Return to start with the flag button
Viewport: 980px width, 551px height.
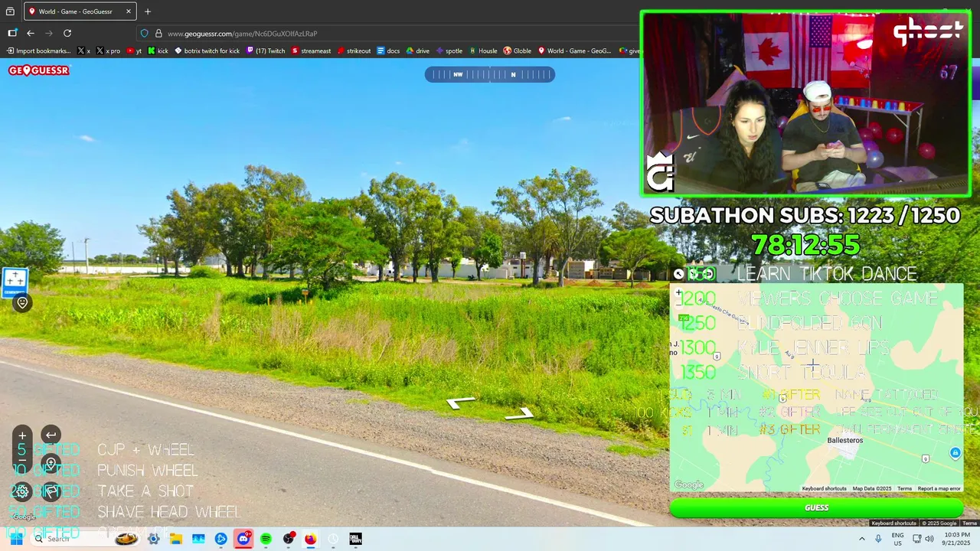[51, 492]
